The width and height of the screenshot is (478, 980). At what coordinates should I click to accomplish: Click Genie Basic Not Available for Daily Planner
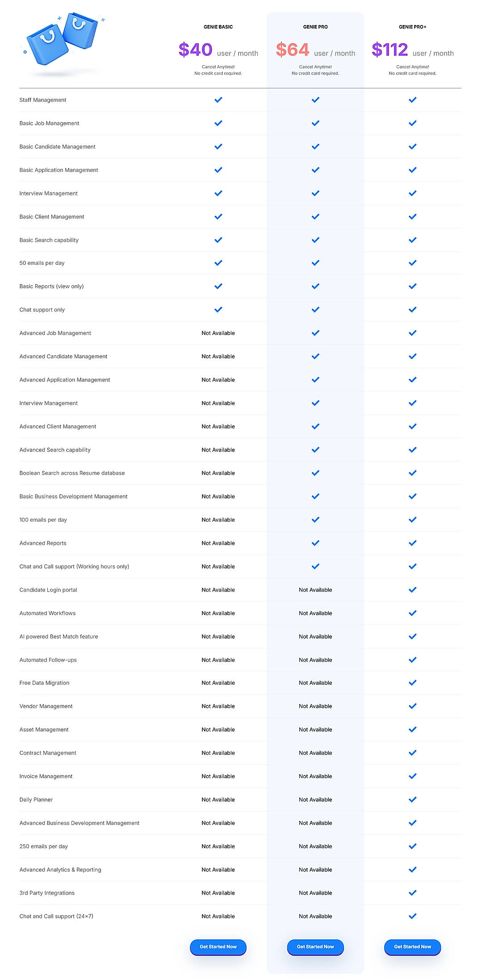tap(218, 800)
